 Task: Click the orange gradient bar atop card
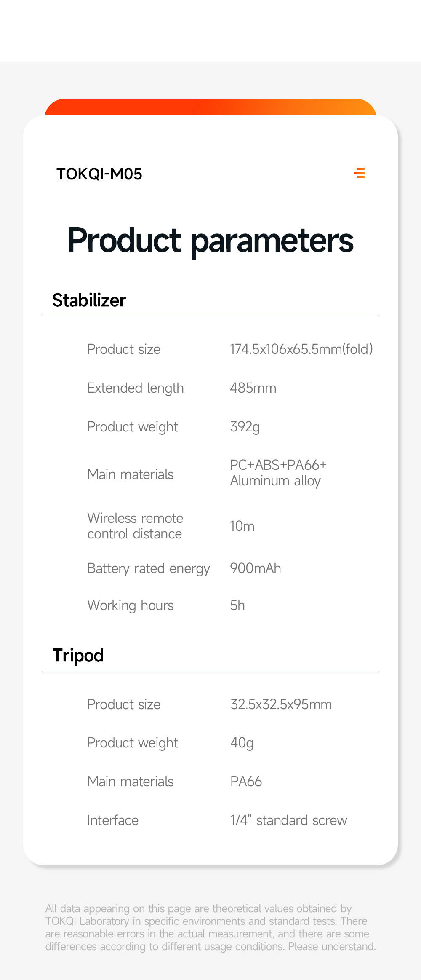point(210,107)
